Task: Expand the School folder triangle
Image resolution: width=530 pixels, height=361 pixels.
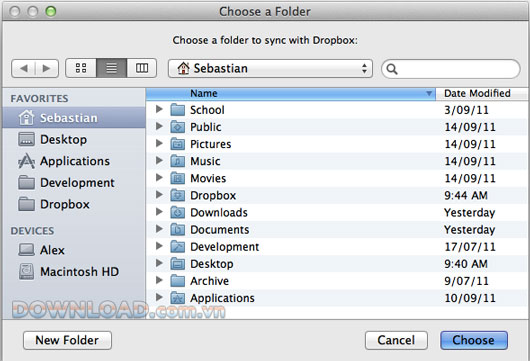Action: click(159, 109)
